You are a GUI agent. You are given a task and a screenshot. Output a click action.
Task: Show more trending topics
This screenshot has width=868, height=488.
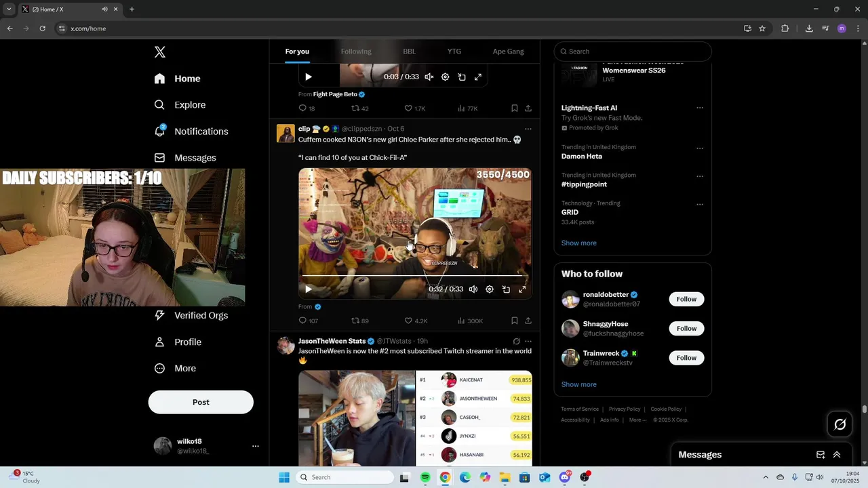(x=579, y=243)
